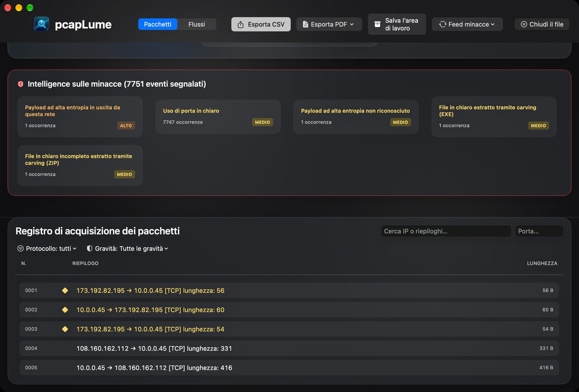Expand the Feed minacce dropdown chevron
This screenshot has width=579, height=392.
pyautogui.click(x=493, y=24)
